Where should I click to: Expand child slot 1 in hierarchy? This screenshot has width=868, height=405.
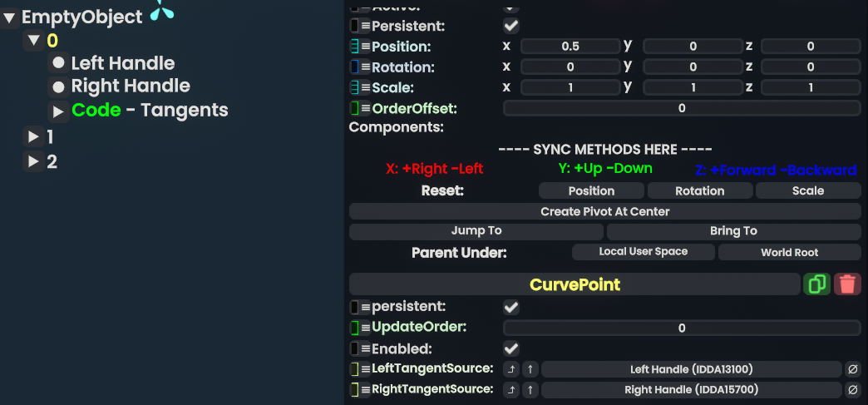point(33,137)
